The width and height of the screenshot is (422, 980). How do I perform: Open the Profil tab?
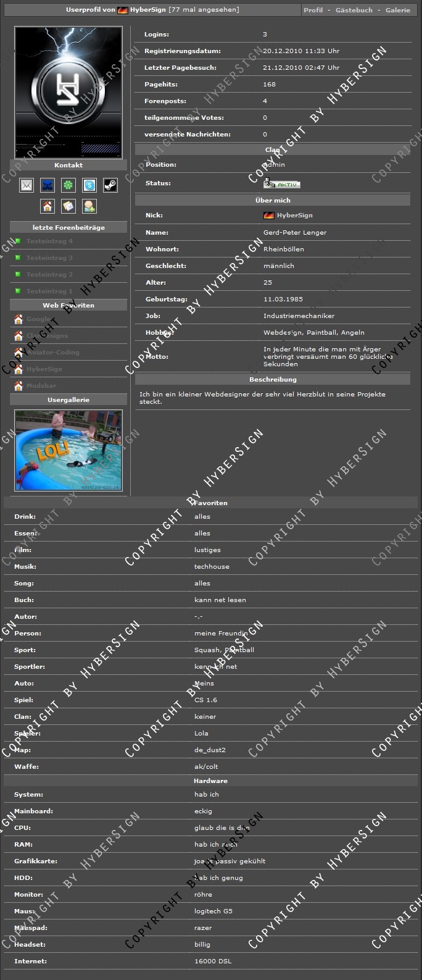coord(313,10)
